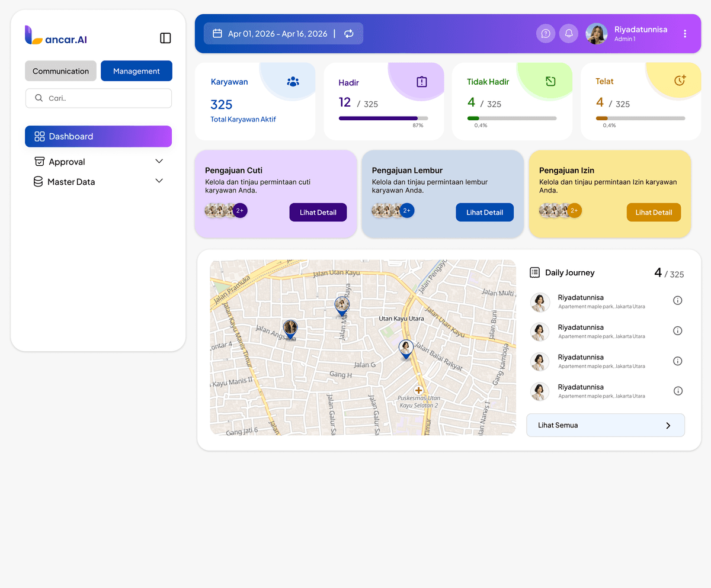Click the Tidak Hadir icon

pos(550,81)
